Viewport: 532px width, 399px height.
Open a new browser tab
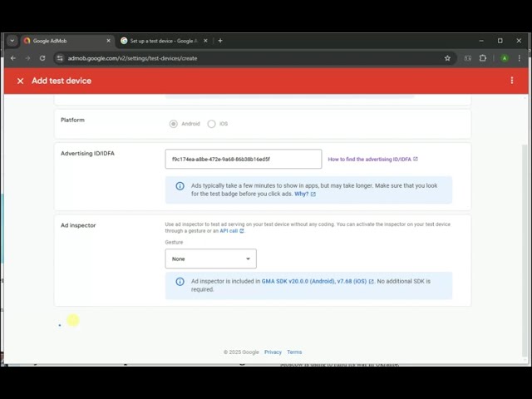point(220,41)
